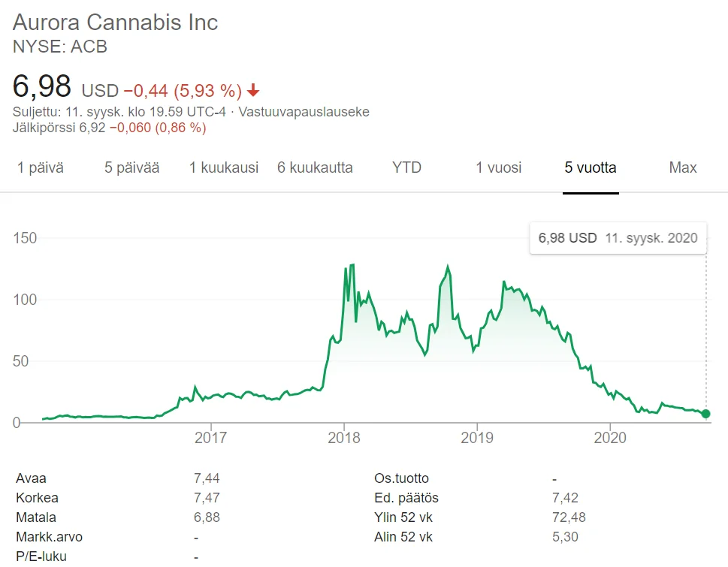Screen dimensions: 728x567
Task: Click the Aurora Cannabis Inc title
Action: 116,23
